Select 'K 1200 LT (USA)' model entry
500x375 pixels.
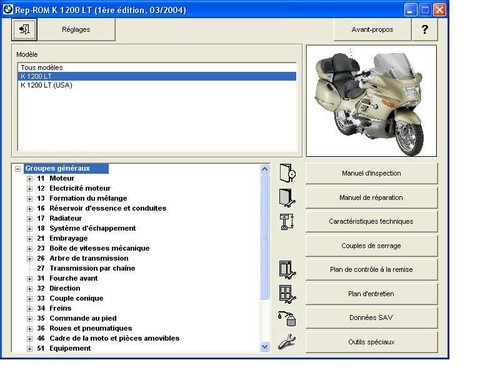pyautogui.click(x=157, y=85)
